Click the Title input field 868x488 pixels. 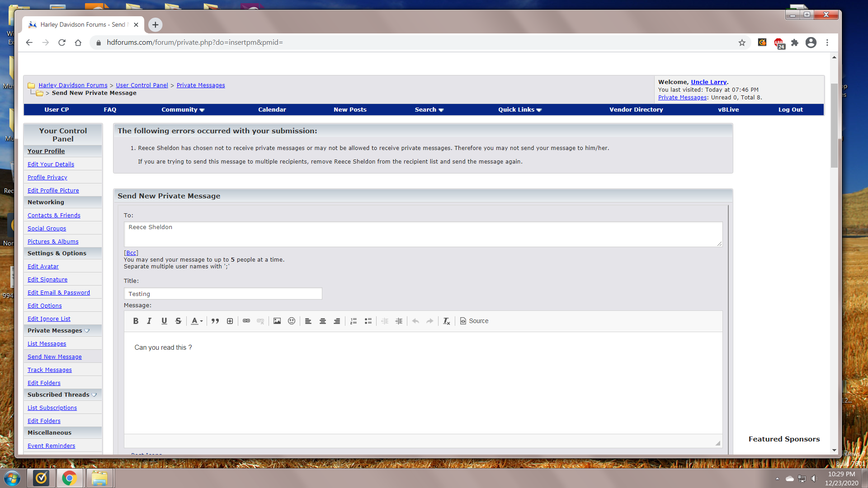point(223,294)
